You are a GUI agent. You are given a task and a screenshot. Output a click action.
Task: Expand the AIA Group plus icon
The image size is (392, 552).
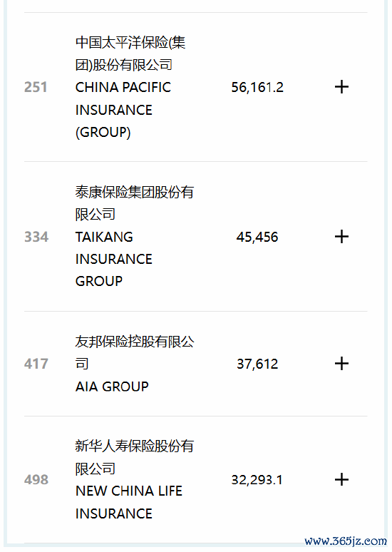point(341,364)
